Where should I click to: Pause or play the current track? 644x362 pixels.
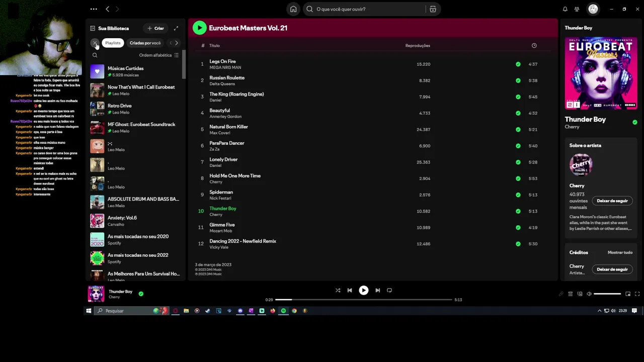point(363,291)
